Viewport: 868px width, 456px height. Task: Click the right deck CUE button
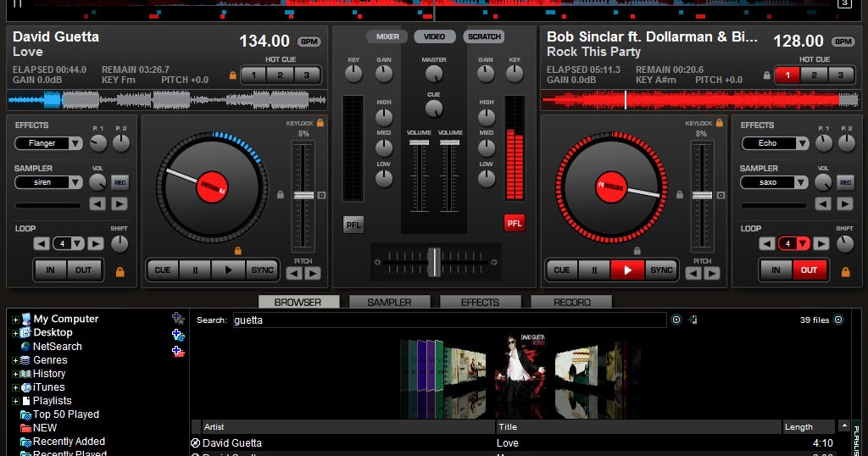click(562, 270)
